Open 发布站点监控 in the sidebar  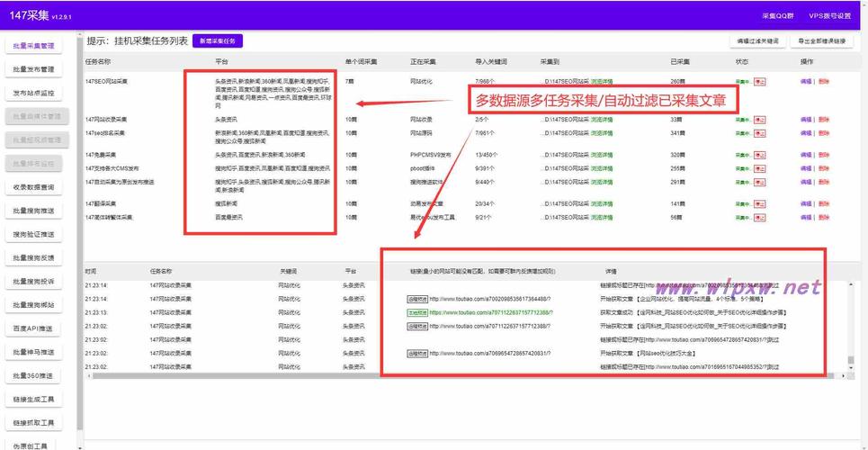coord(33,93)
